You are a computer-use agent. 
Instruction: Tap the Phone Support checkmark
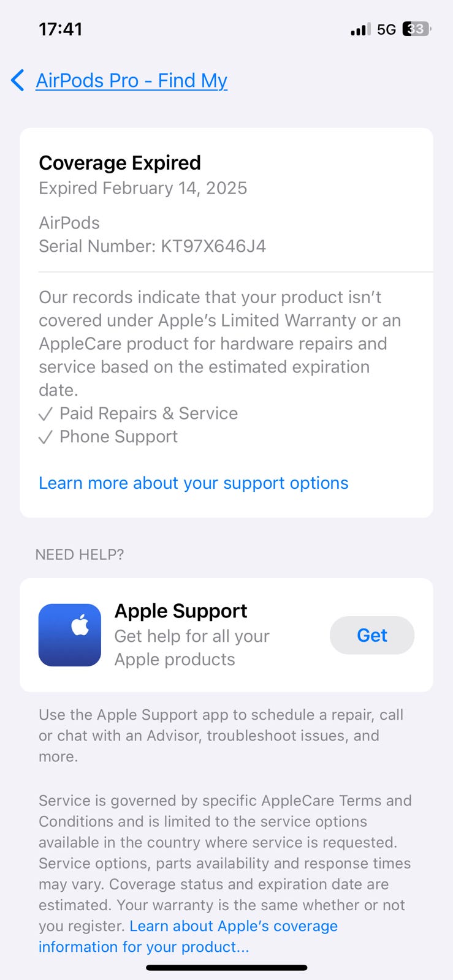[x=45, y=437]
